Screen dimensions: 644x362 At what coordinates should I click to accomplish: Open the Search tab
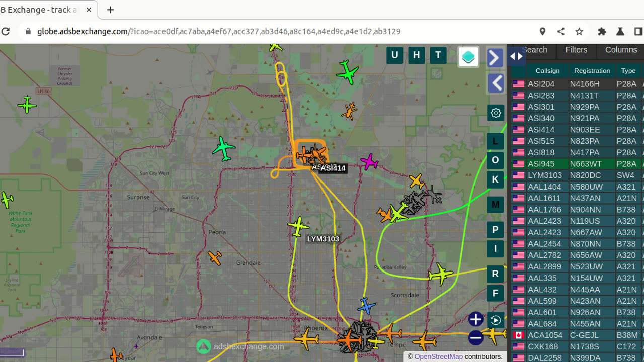coord(534,50)
